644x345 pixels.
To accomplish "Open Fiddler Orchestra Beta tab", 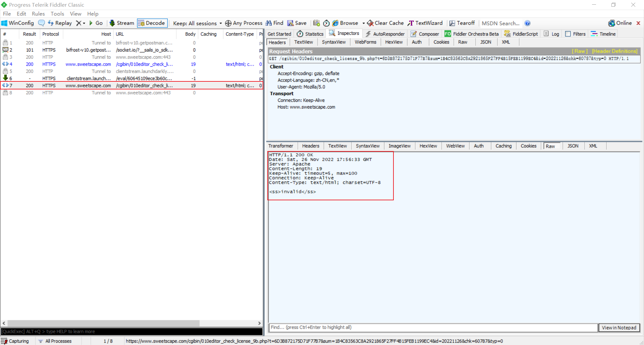I will [472, 34].
